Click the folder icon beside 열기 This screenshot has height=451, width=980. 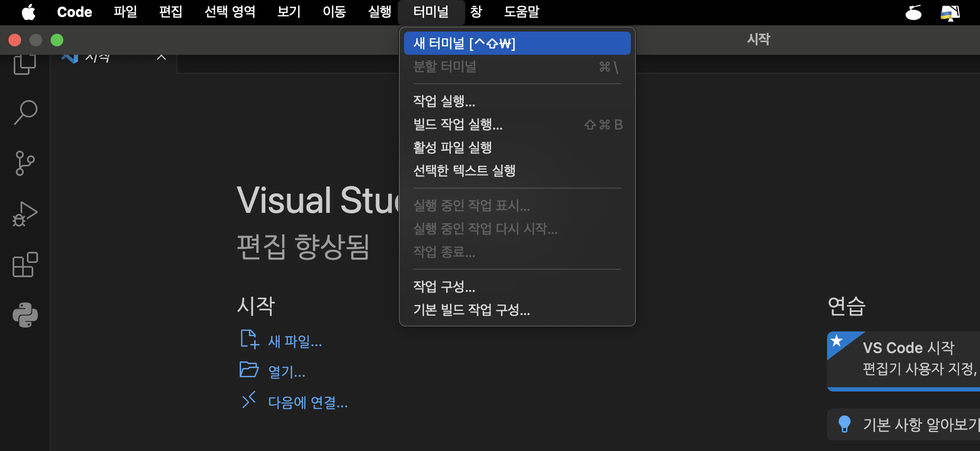249,370
